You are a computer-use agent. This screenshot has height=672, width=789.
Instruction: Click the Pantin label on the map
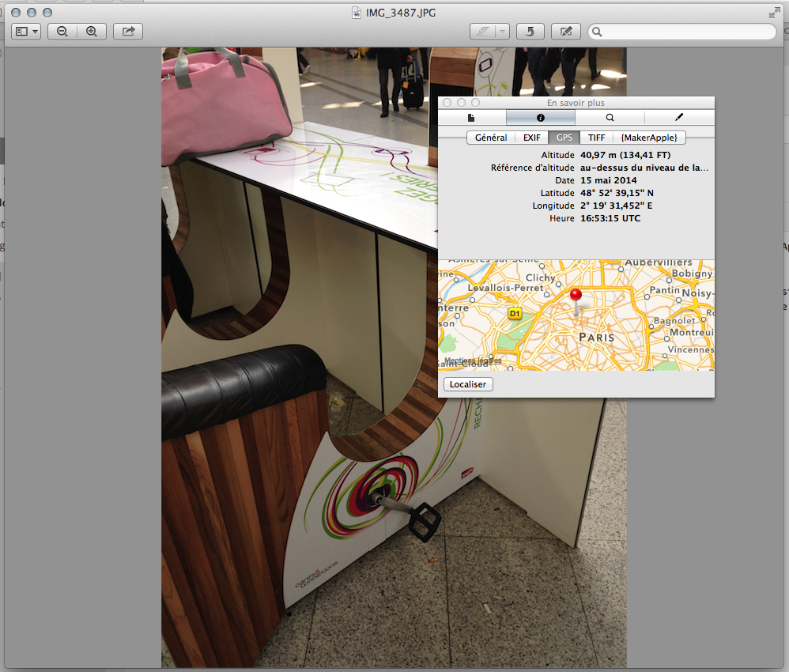click(664, 290)
